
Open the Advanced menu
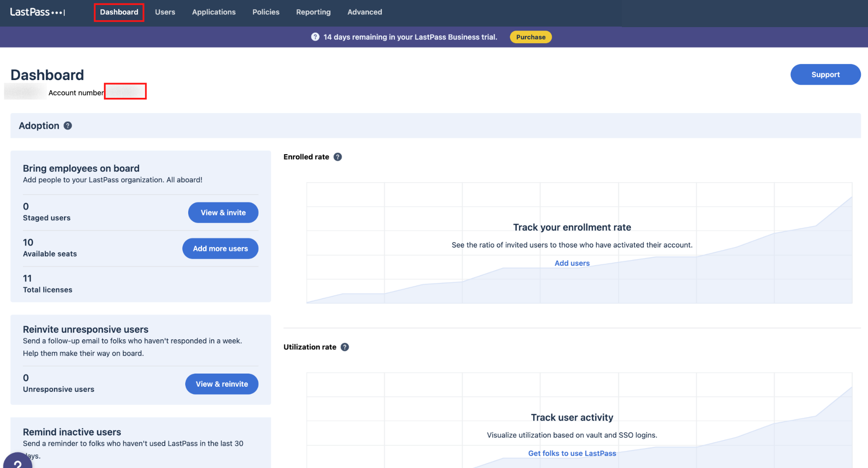[364, 12]
